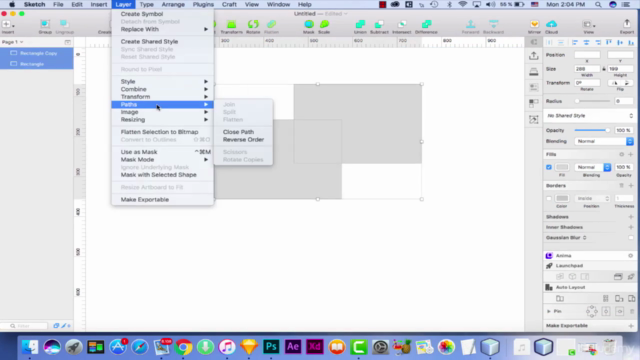This screenshot has height=360, width=640.
Task: Open After Effects from the dock
Action: (x=293, y=347)
